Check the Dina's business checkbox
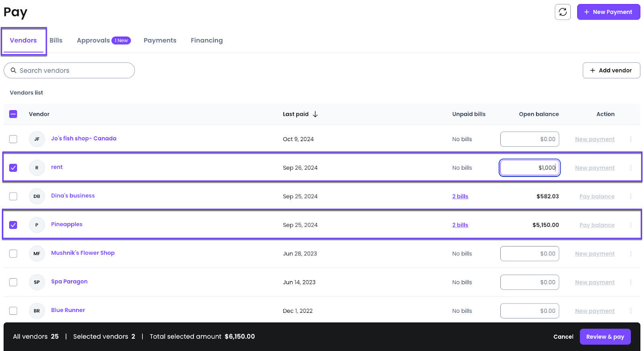 point(13,196)
